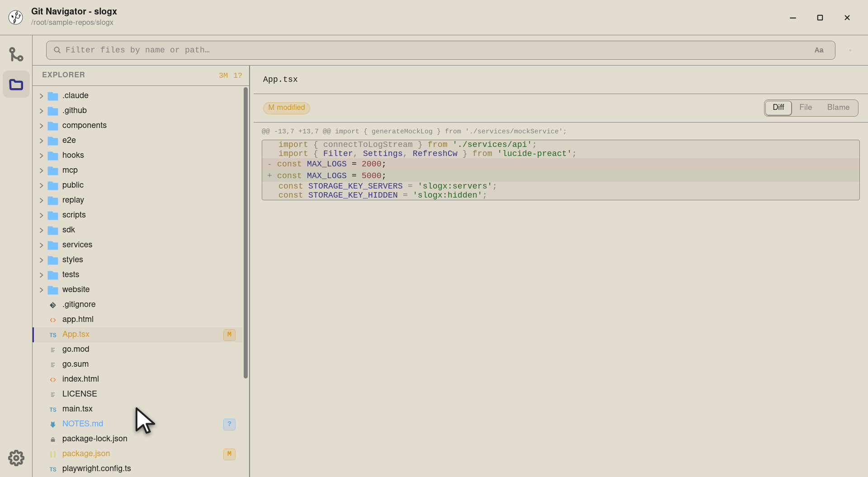This screenshot has width=868, height=477.
Task: Click the 3M modified count
Action: (x=223, y=76)
